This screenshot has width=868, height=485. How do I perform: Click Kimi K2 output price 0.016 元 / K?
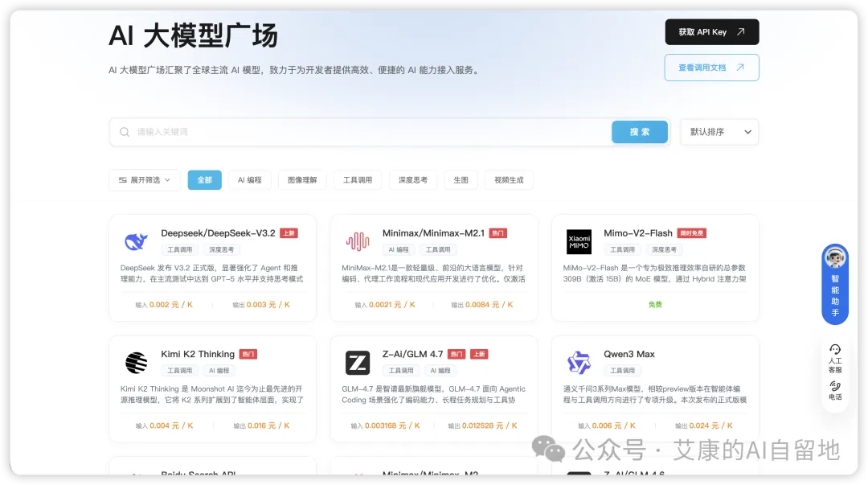tap(268, 425)
